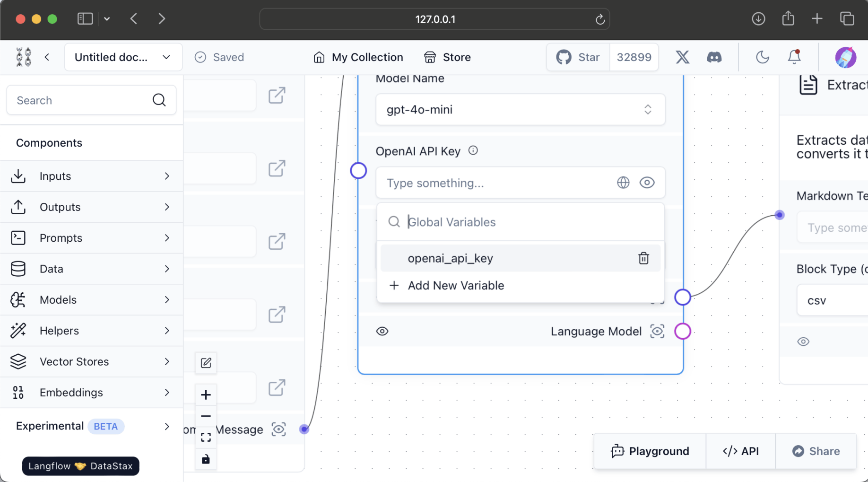This screenshot has height=482, width=868.
Task: Delete the openai_api_key global variable
Action: coord(643,258)
